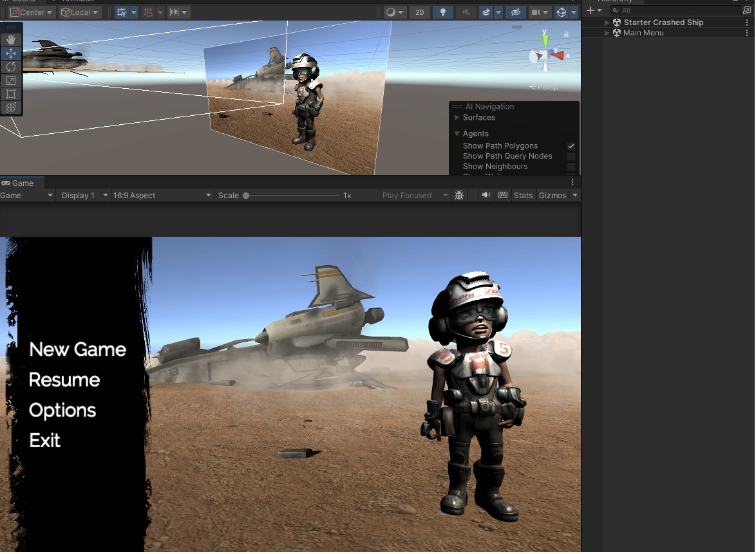
Task: Expand the Starter Crashed Ship hierarchy item
Action: pos(606,23)
